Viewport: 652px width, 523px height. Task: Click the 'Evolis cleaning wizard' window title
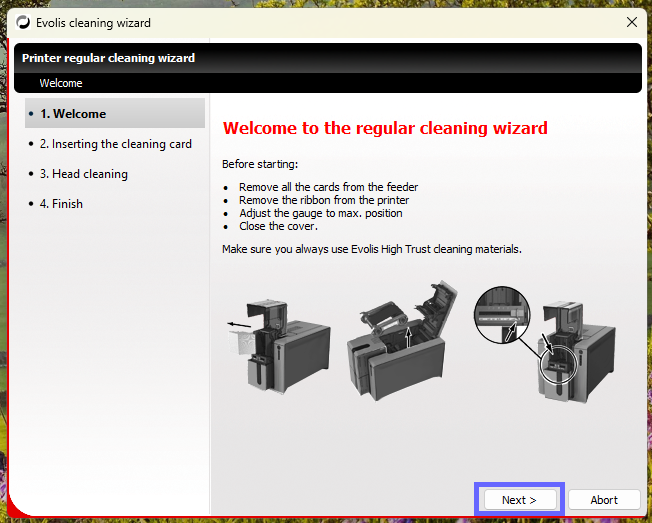pos(93,22)
